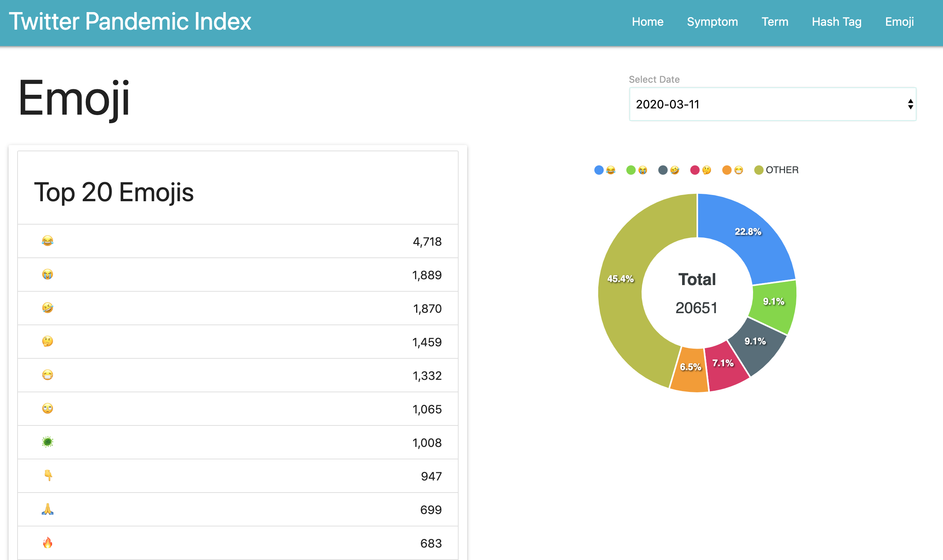Click the green microbe virus emoji
This screenshot has height=560, width=943.
click(48, 442)
